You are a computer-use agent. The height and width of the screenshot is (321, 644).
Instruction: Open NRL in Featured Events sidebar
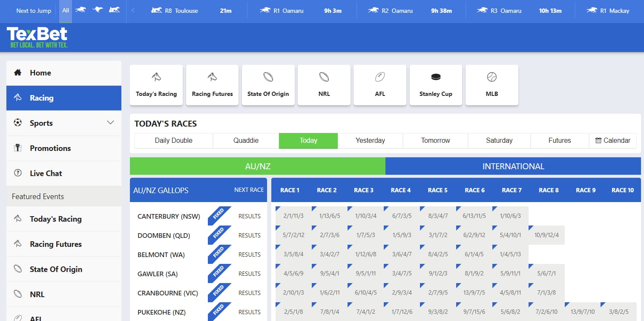(x=64, y=295)
